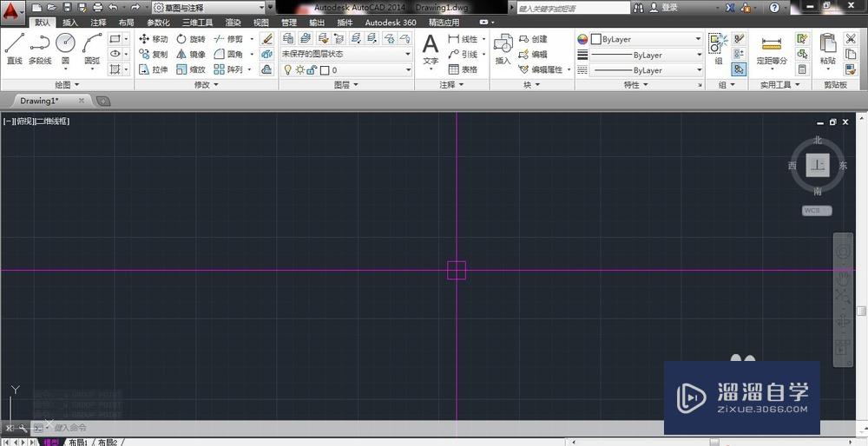Open the Measure (定距等分) utility tool
This screenshot has height=446, width=868.
point(772,51)
